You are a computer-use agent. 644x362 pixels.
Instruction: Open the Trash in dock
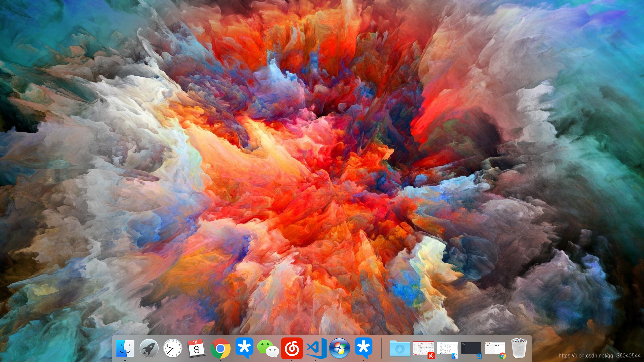coord(519,348)
